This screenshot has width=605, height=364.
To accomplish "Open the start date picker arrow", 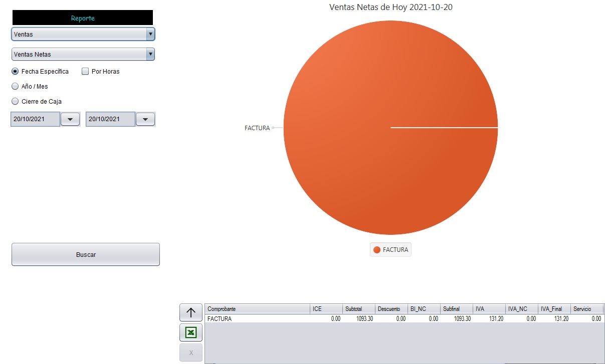I will click(x=70, y=119).
